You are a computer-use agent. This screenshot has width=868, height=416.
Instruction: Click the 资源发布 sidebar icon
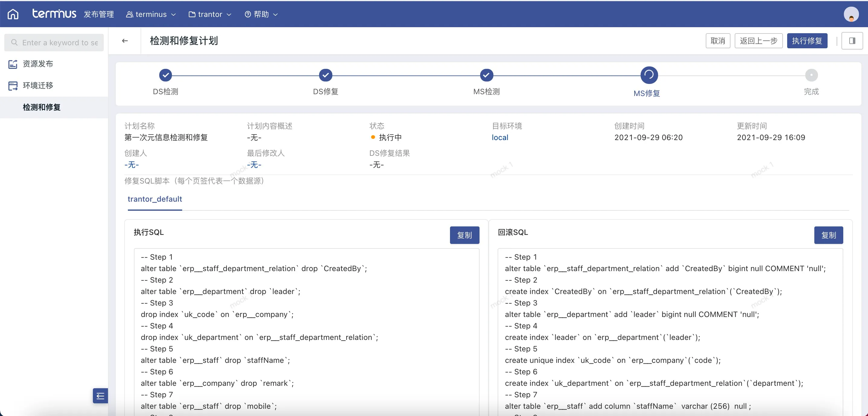(13, 64)
